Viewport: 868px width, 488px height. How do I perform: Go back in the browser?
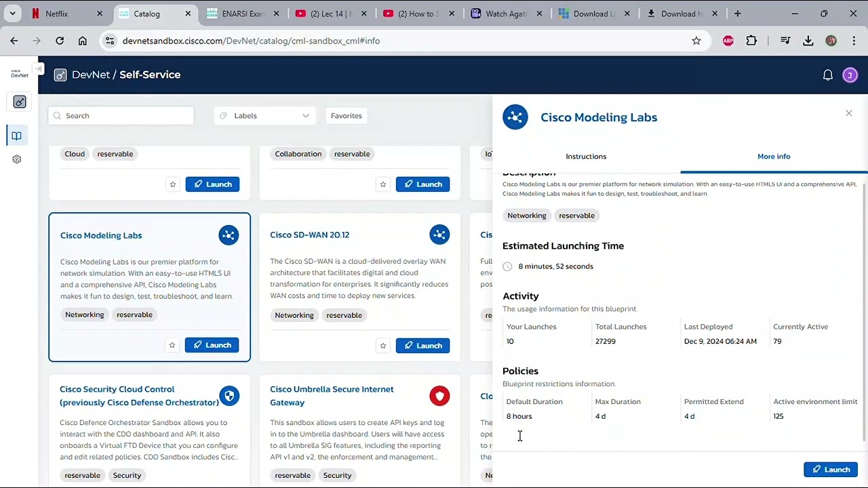click(x=14, y=41)
